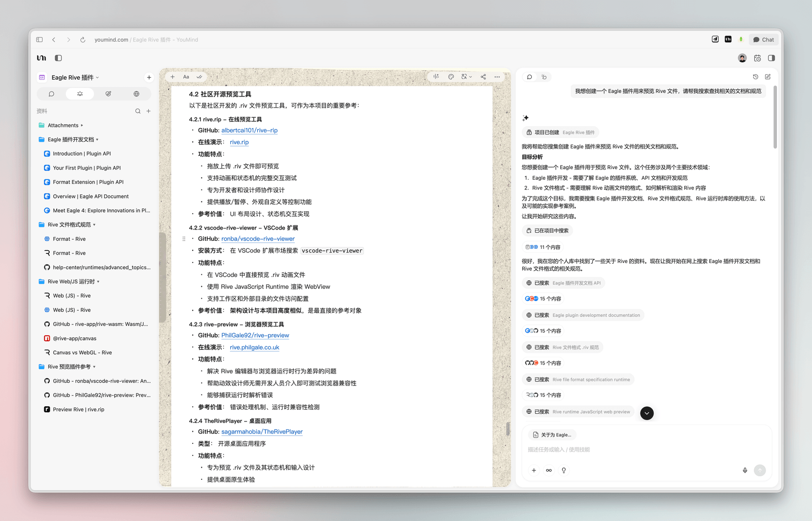Open the theme palette icon in editor toolbar
The height and width of the screenshot is (521, 812).
451,77
